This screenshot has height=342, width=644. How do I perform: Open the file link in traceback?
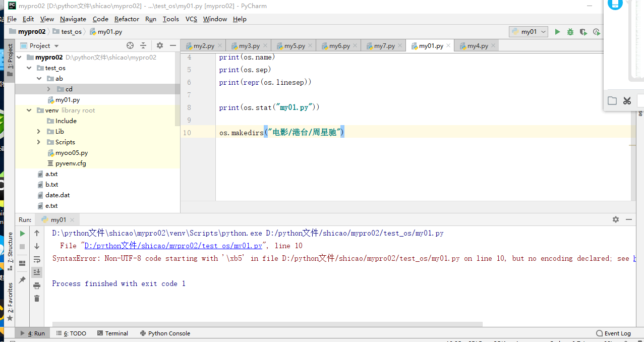tap(173, 246)
